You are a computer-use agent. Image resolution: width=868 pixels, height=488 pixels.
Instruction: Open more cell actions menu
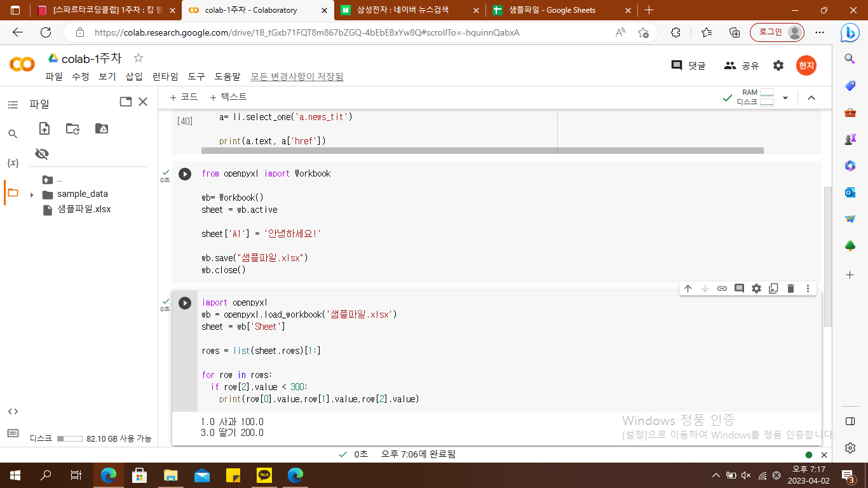pos(808,288)
